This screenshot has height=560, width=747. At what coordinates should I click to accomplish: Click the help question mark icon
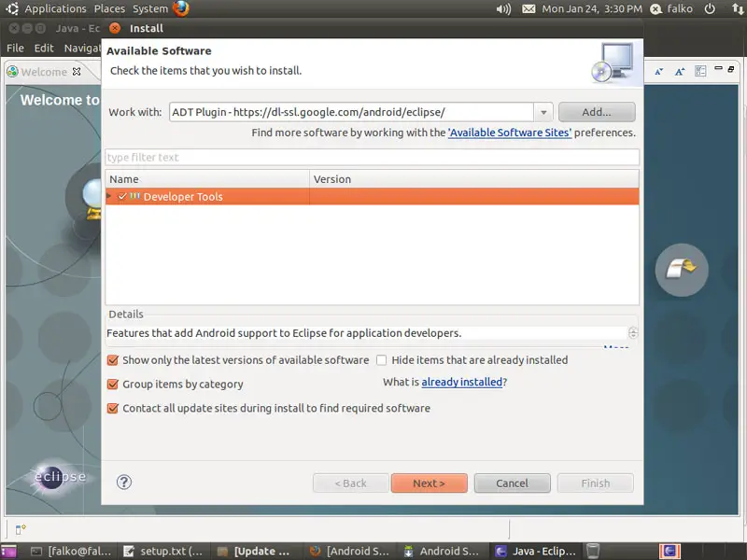(x=124, y=483)
